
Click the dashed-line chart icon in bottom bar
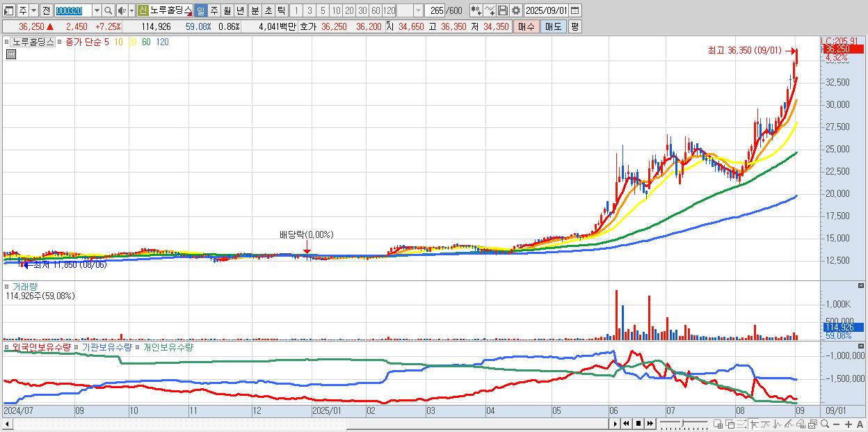(x=741, y=424)
